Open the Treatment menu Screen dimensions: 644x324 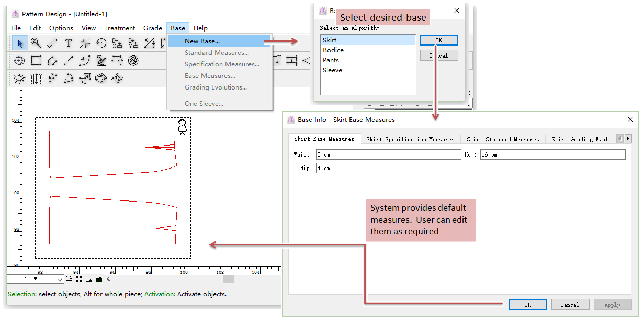tap(119, 28)
